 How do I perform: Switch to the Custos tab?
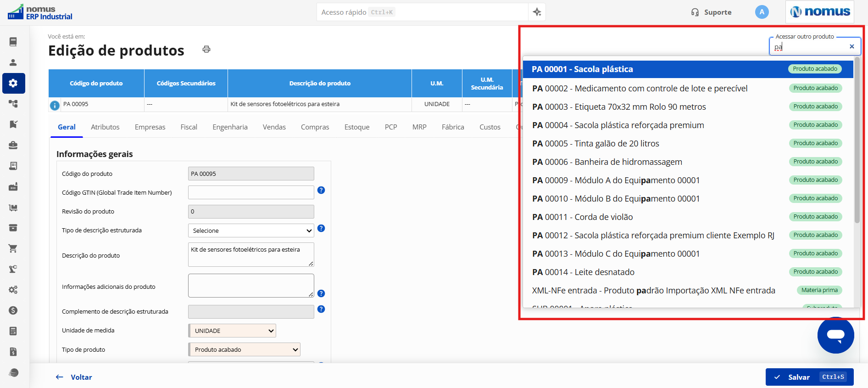point(490,127)
